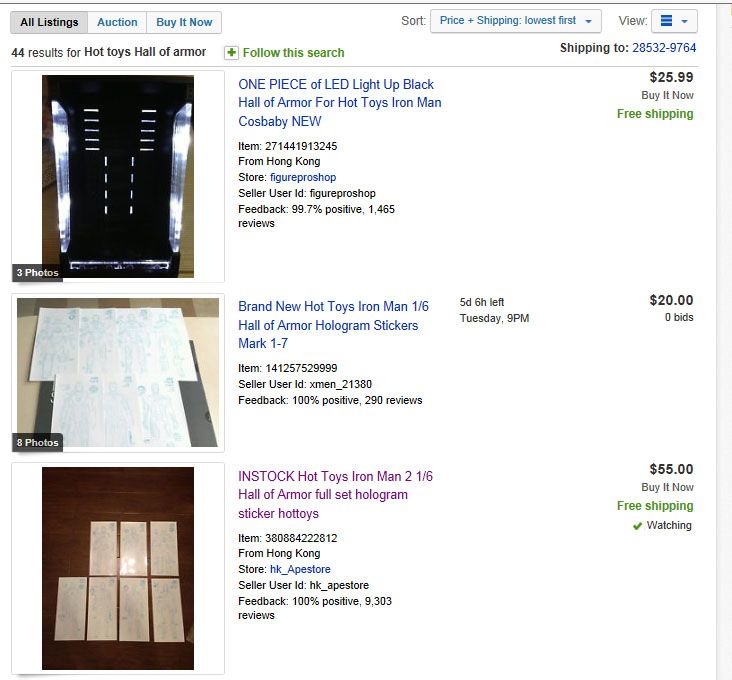Click the $25.99 price text

tap(671, 77)
